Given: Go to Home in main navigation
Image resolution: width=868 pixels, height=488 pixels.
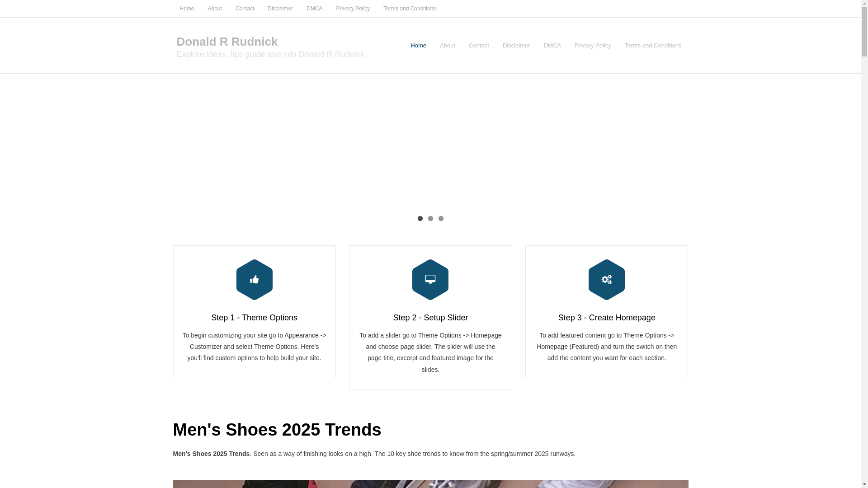Looking at the screenshot, I should point(418,46).
